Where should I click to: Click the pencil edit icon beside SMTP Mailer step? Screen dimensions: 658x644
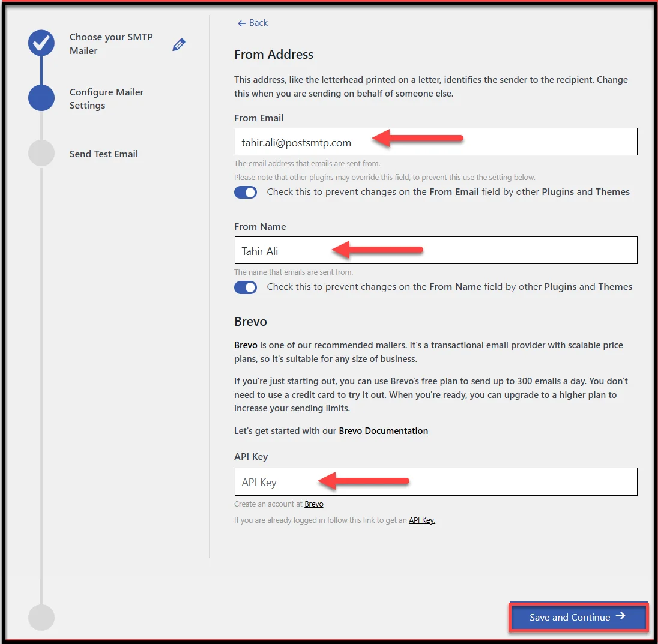click(x=178, y=44)
